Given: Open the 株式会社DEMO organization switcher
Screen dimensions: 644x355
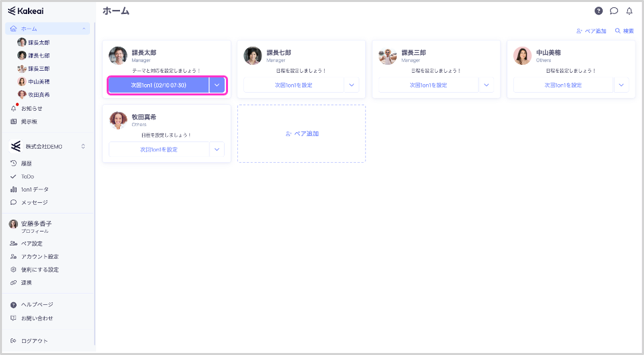Looking at the screenshot, I should pos(48,146).
